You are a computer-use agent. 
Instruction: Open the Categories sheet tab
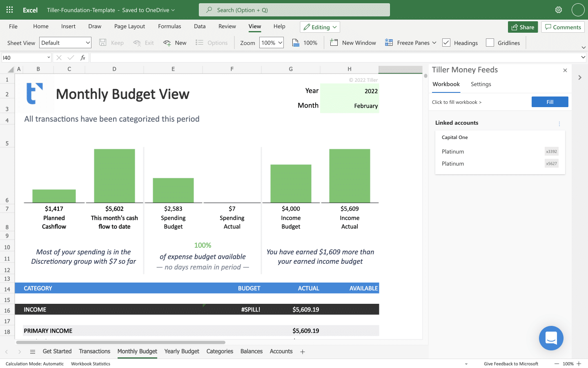(220, 351)
